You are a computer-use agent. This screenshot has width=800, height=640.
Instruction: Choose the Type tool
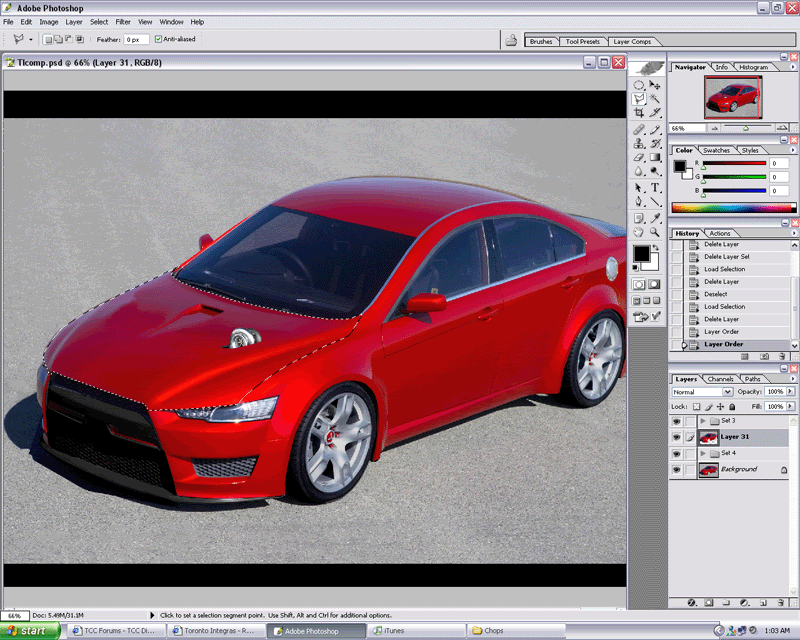(656, 187)
